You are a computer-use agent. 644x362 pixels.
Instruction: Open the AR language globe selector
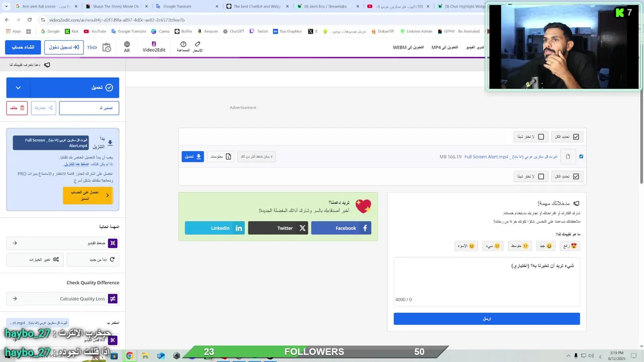pos(127,47)
